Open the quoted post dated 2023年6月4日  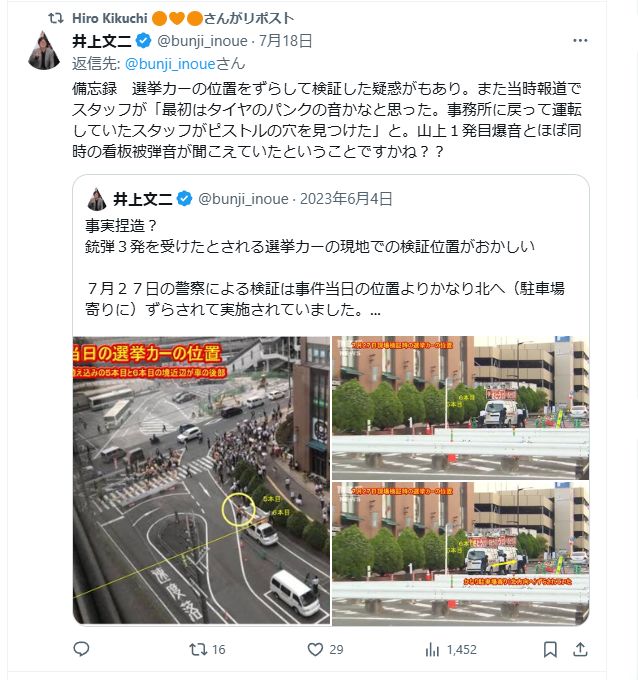[346, 199]
